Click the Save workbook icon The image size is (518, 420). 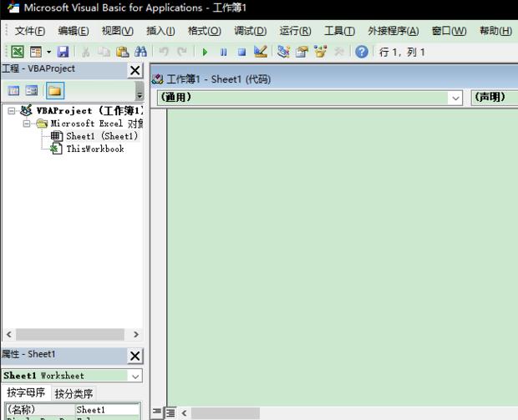(63, 52)
